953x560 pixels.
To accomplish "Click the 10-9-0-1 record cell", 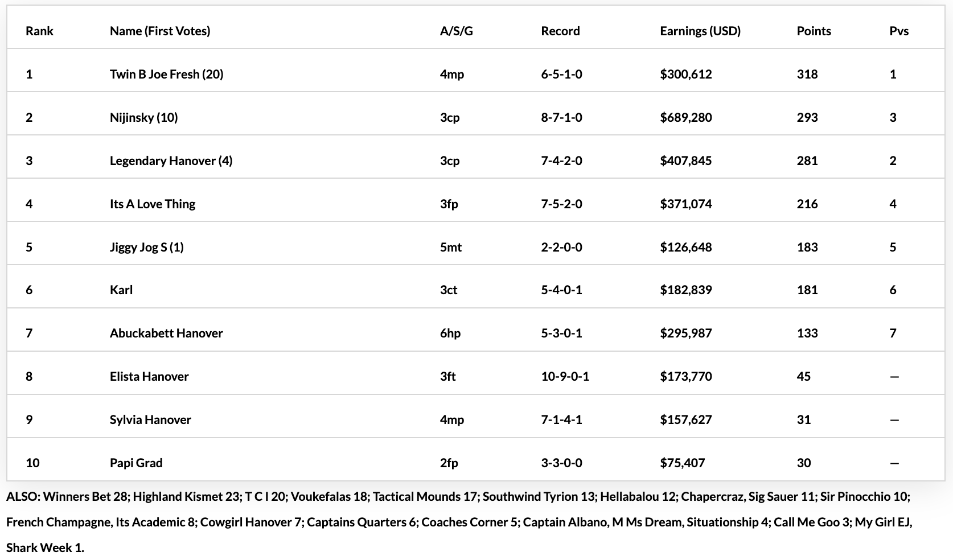I will [565, 376].
